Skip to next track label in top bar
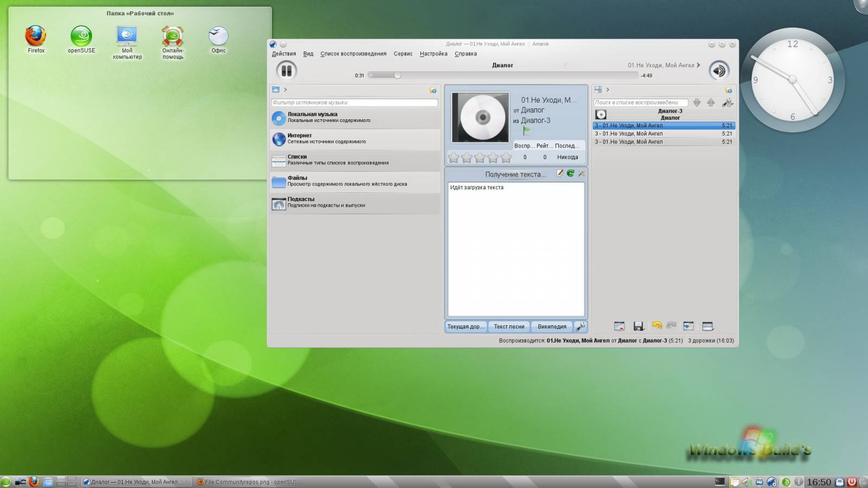This screenshot has height=488, width=868. [663, 65]
